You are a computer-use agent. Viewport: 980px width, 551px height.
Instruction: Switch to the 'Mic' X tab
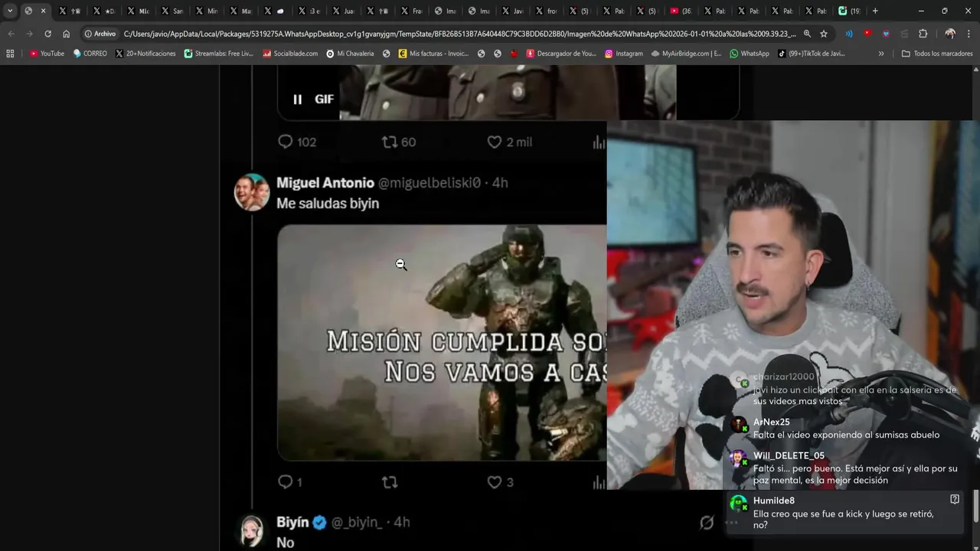tap(139, 11)
